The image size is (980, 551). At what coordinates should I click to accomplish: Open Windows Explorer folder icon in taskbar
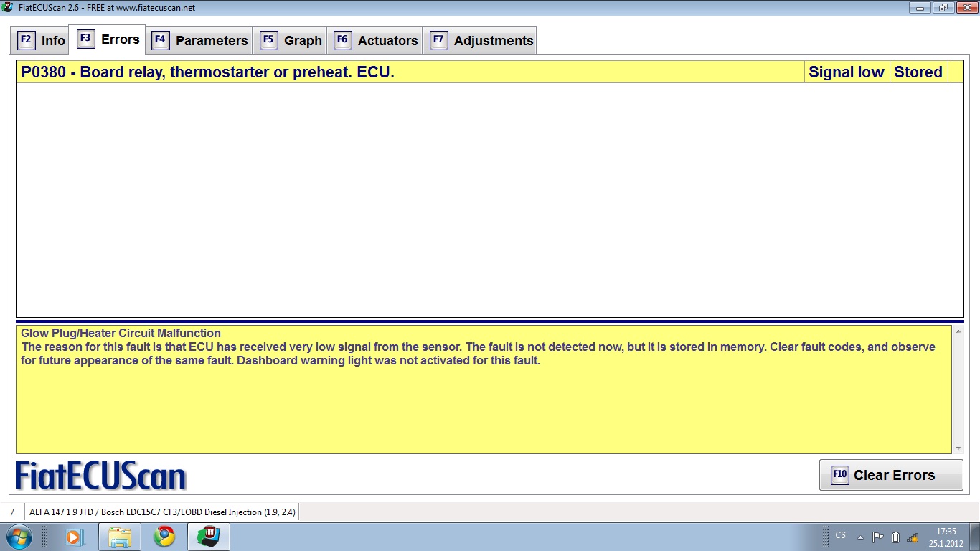click(119, 537)
